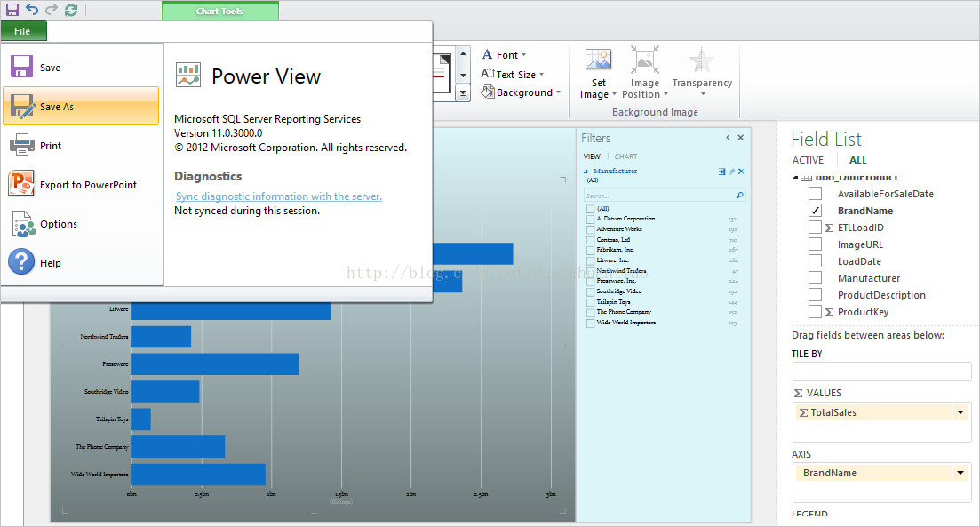Collapse the Manufacturer filter triangle
The height and width of the screenshot is (527, 980).
click(586, 172)
